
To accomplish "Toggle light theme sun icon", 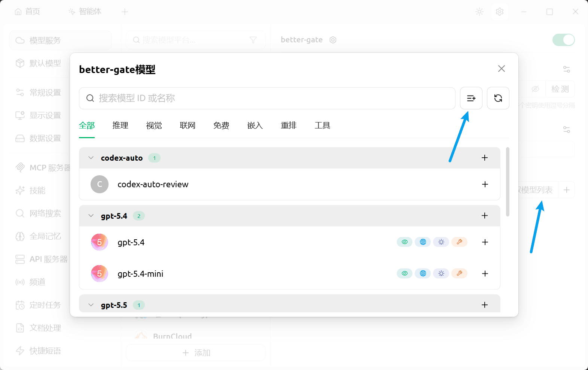I will [479, 12].
